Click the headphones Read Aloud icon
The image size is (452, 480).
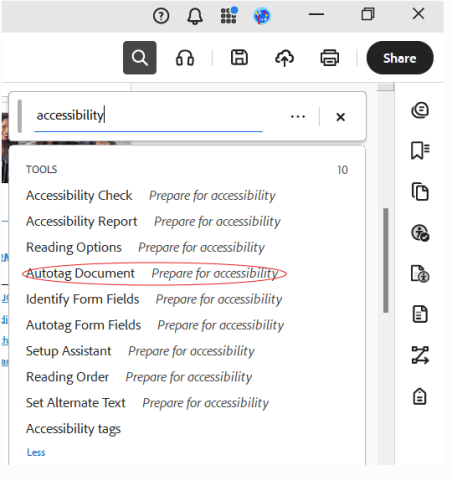185,58
